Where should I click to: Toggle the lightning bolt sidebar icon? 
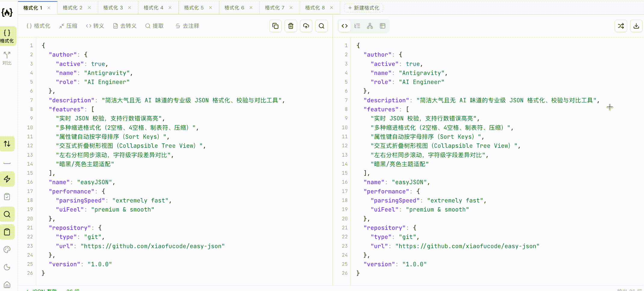pos(7,179)
